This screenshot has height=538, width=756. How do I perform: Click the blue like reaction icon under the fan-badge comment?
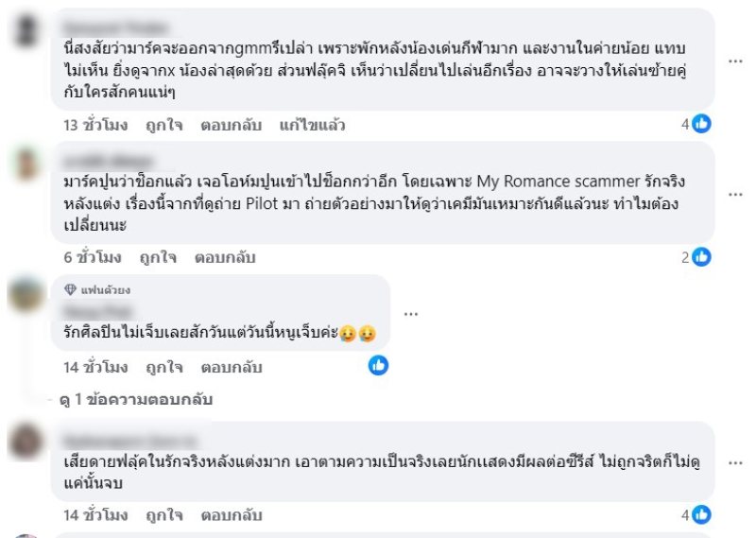coord(378,365)
